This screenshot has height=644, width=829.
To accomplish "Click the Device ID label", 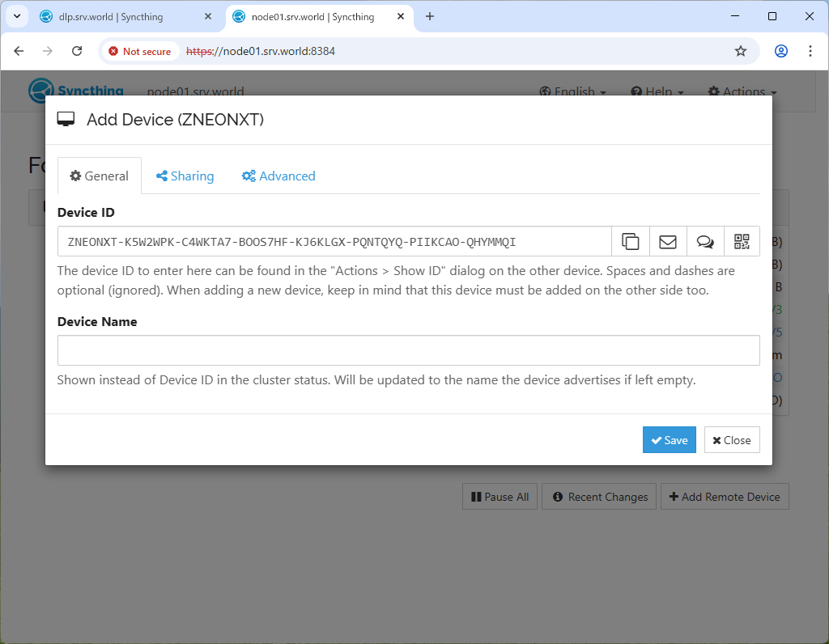I will pos(86,213).
